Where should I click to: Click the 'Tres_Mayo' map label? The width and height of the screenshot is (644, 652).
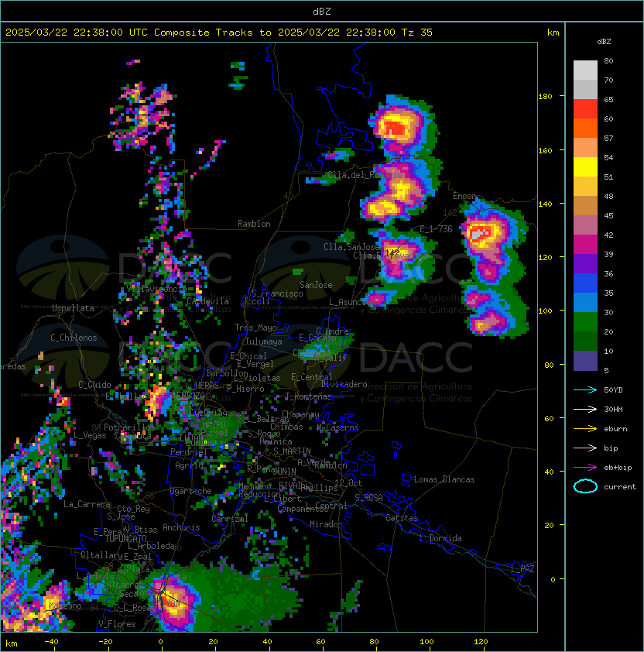tap(255, 328)
